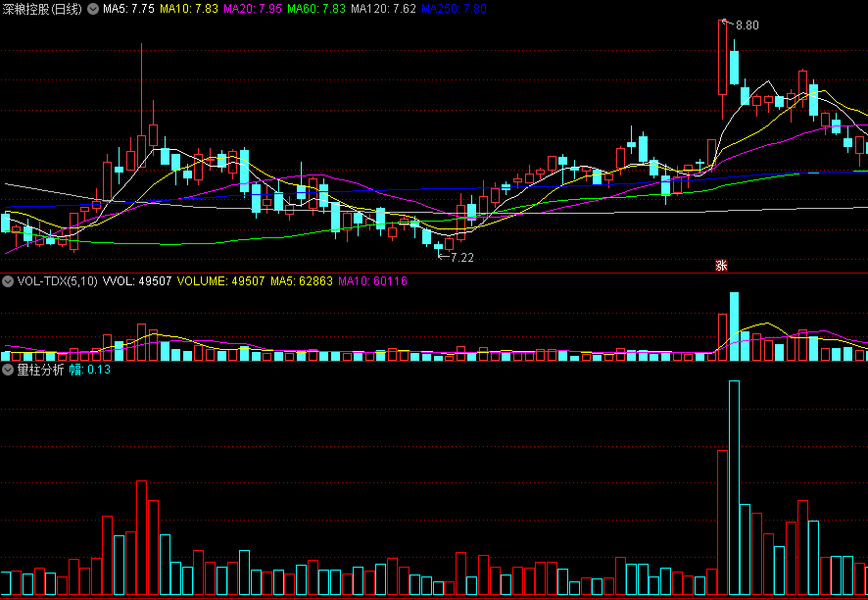Click the tall red candlestick reaching 8.80

click(x=722, y=58)
